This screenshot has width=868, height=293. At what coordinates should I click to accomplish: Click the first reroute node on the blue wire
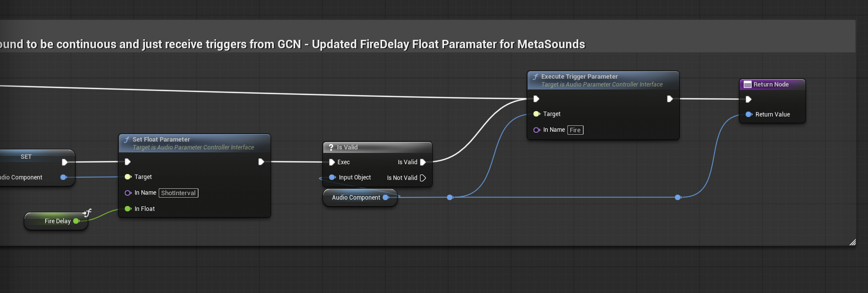[450, 198]
